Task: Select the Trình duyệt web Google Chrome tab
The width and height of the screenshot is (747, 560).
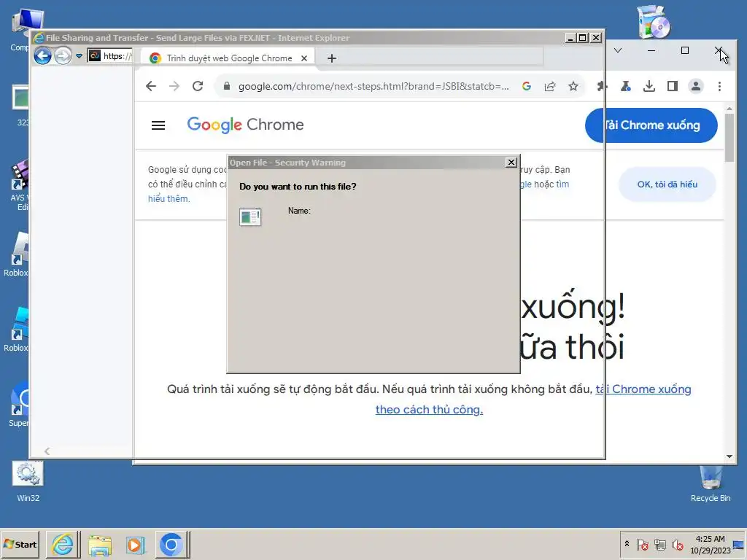Action: [228, 58]
